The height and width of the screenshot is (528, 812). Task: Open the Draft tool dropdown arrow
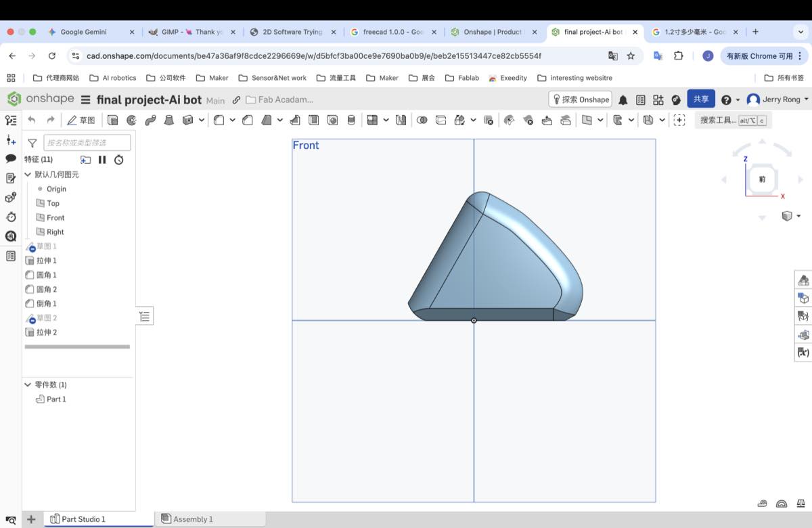click(x=280, y=120)
